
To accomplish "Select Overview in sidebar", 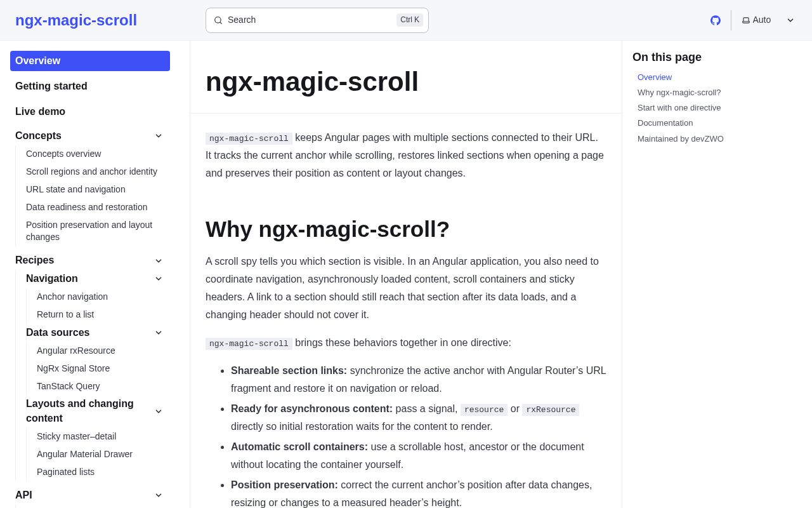I will 90,61.
